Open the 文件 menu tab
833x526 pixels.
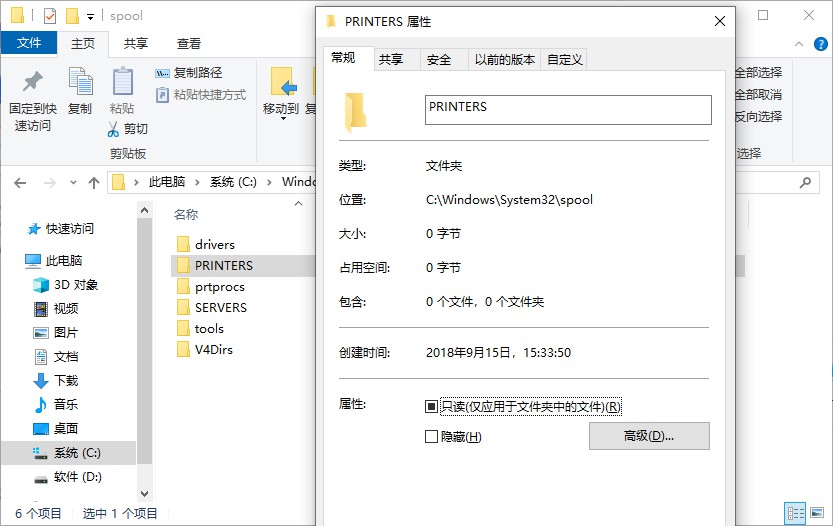(29, 43)
